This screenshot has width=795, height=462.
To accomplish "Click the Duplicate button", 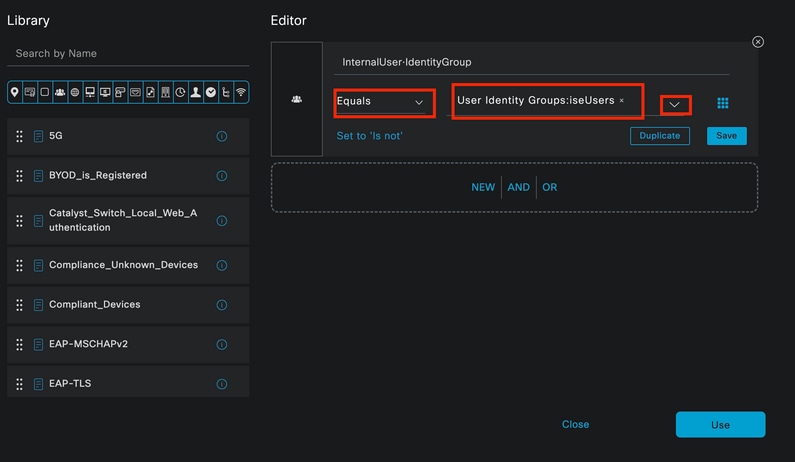I will pyautogui.click(x=660, y=135).
